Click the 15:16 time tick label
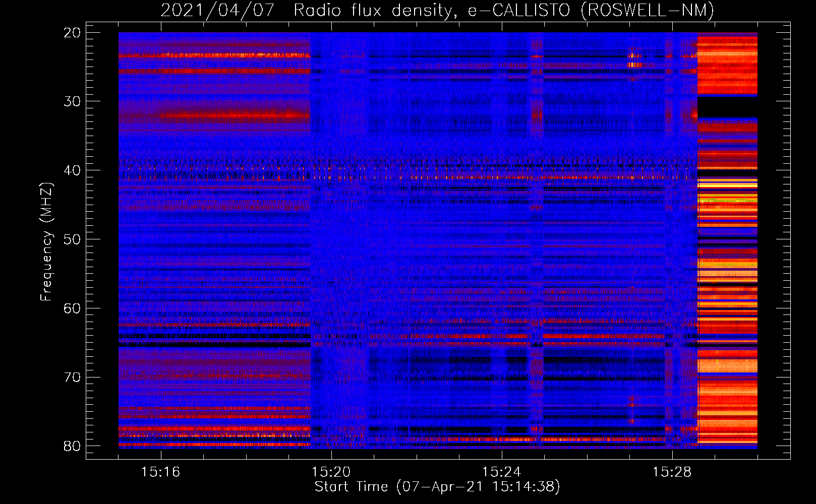Screen dimensions: 816x504 pos(161,472)
